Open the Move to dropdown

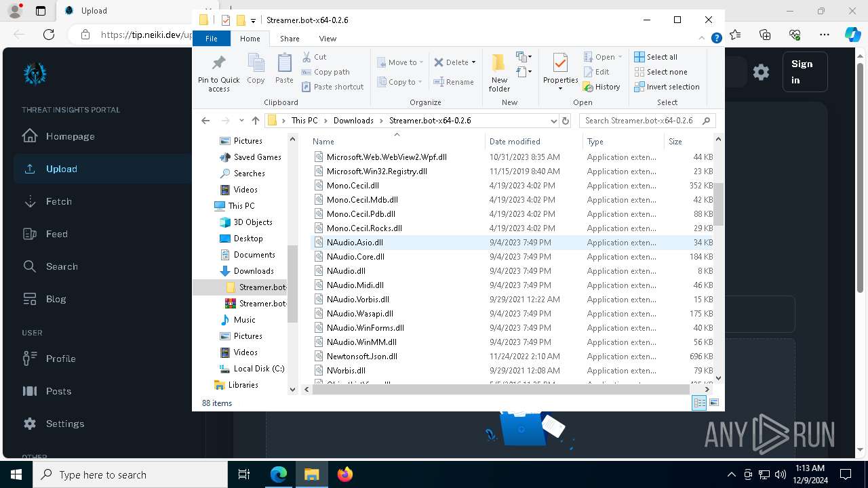click(400, 62)
